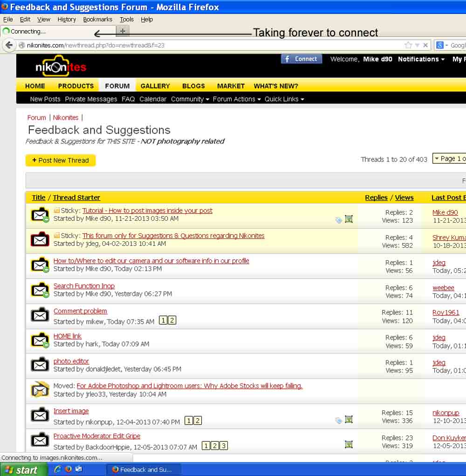Click the image attachment icon on Insert image thread
Viewport: 466px width, 476px height.
[349, 420]
